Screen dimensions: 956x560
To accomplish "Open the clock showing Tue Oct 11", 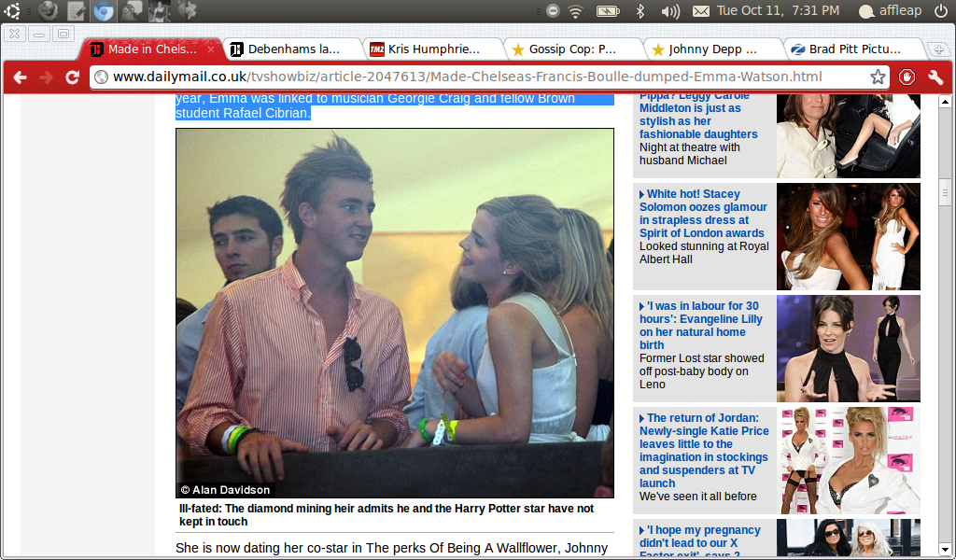I will (x=778, y=10).
